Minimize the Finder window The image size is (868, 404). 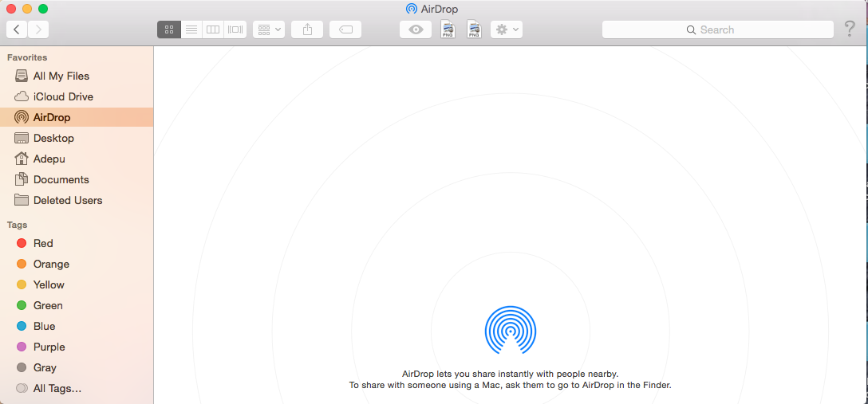[27, 9]
